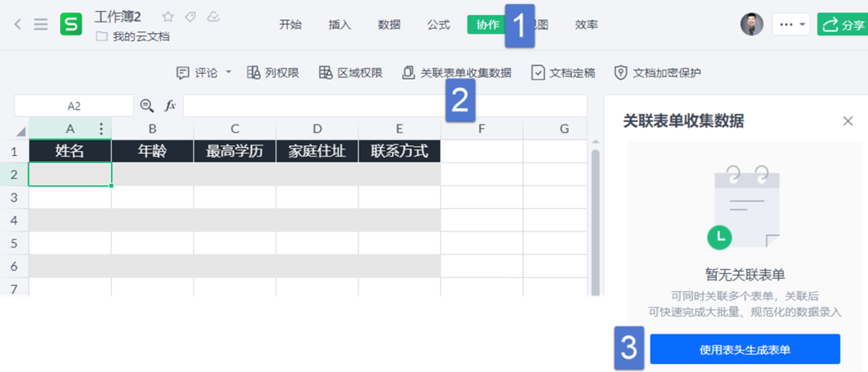Select column C header
The height and width of the screenshot is (372, 868).
235,129
